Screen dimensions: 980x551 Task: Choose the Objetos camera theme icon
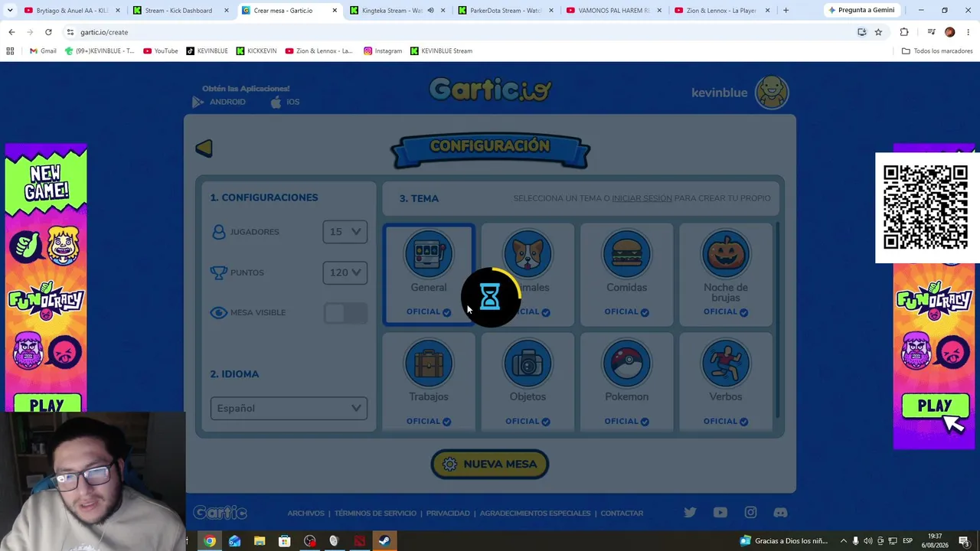click(528, 364)
